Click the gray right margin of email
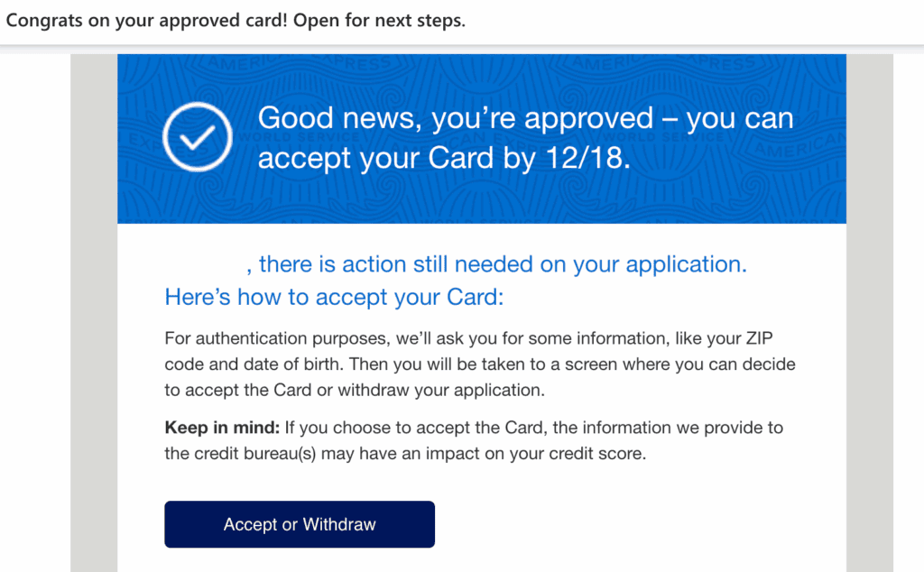924x572 pixels. pos(869,316)
